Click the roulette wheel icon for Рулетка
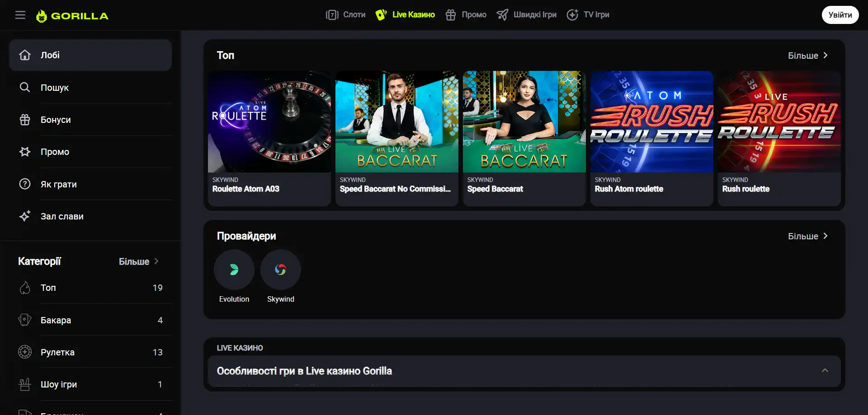The height and width of the screenshot is (415, 868). pyautogui.click(x=25, y=352)
